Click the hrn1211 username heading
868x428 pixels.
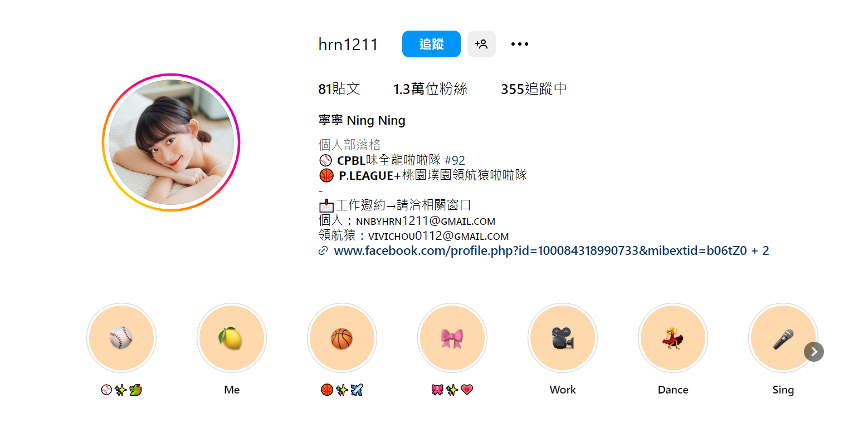[348, 45]
